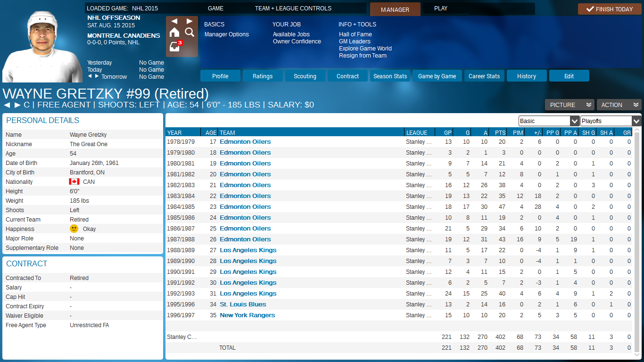Click the Edit tab
This screenshot has height=362, width=644.
(569, 76)
